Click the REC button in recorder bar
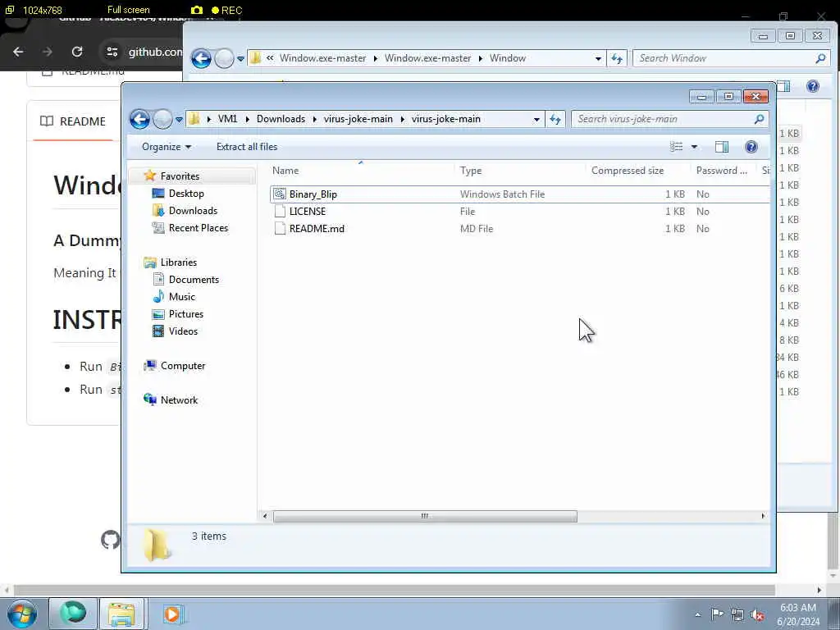Screen dimensions: 840x630 (x=226, y=10)
